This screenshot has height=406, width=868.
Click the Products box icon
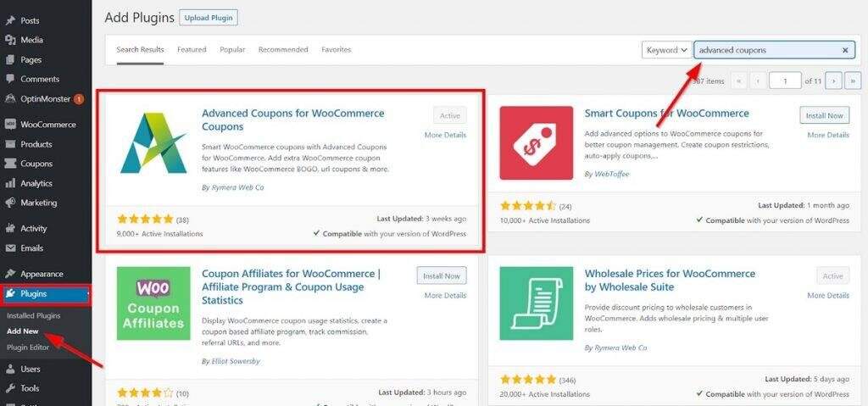(x=10, y=144)
